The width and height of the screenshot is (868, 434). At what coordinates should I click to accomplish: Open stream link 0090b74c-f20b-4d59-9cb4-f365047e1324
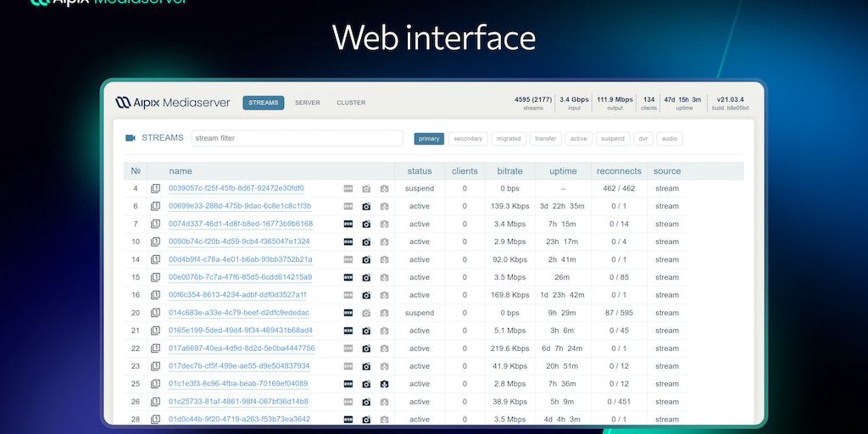coord(239,242)
